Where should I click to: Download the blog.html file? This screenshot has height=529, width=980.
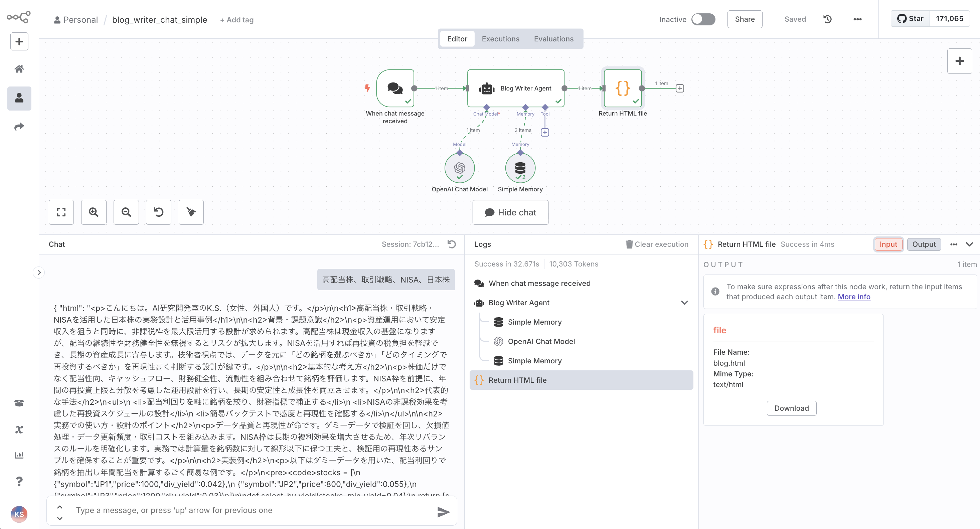pyautogui.click(x=791, y=408)
